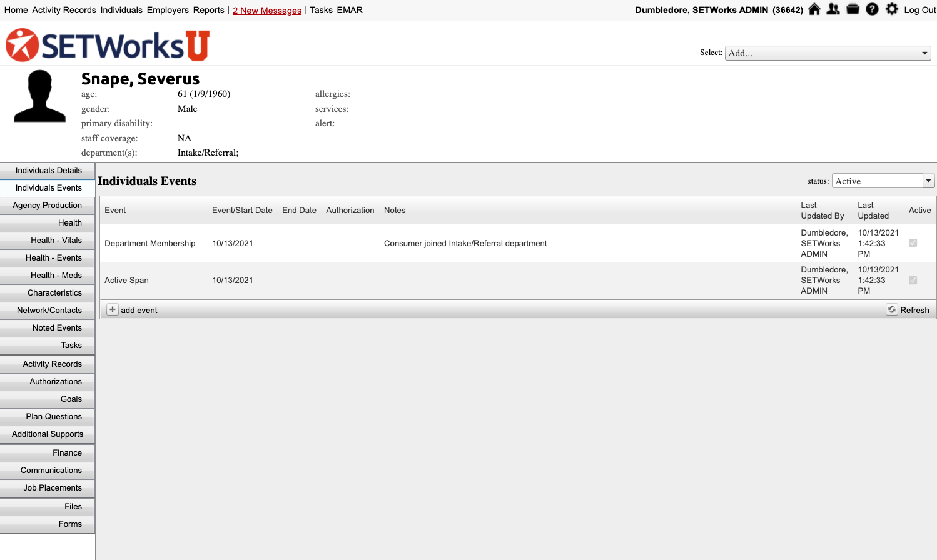This screenshot has height=560, width=937.
Task: Click Intake/Referral department value
Action: (x=208, y=152)
